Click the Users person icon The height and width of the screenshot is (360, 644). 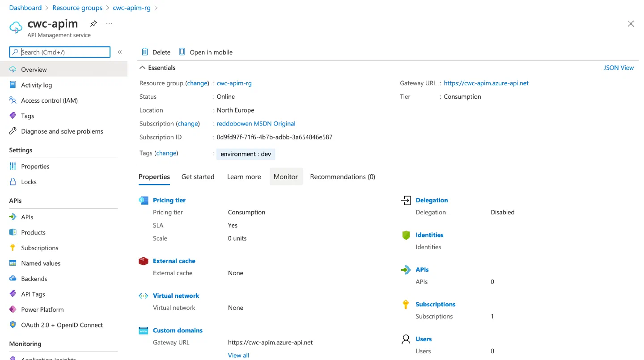tap(406, 339)
